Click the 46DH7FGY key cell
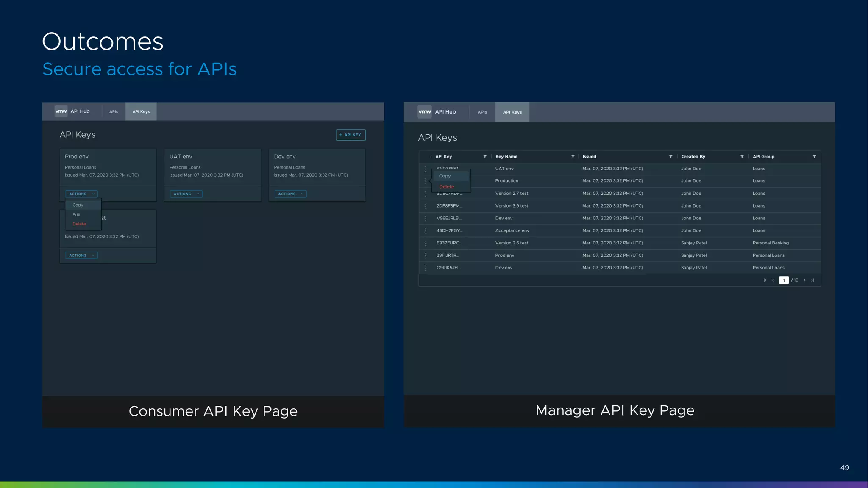This screenshot has width=868, height=488. 450,231
